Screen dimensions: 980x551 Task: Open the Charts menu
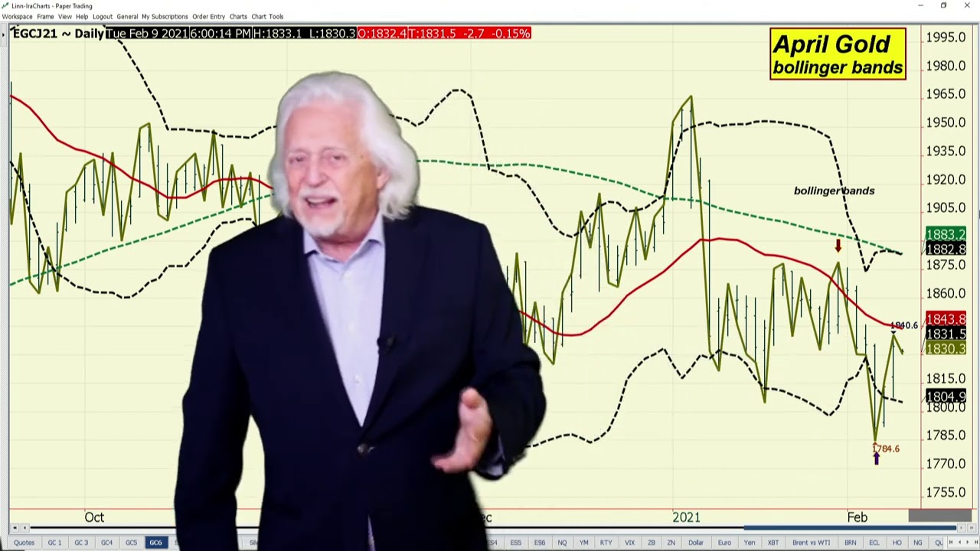click(x=238, y=16)
